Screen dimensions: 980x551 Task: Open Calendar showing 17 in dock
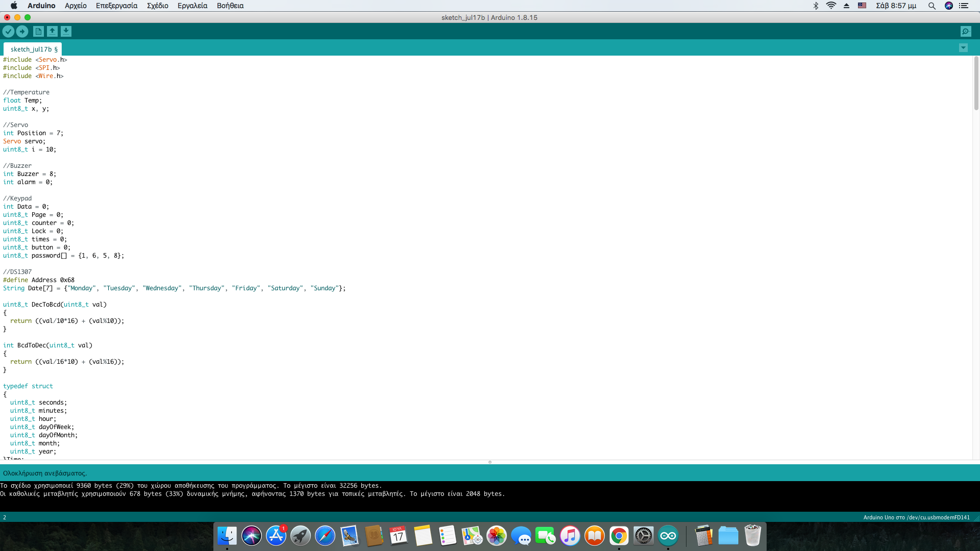[x=399, y=536]
